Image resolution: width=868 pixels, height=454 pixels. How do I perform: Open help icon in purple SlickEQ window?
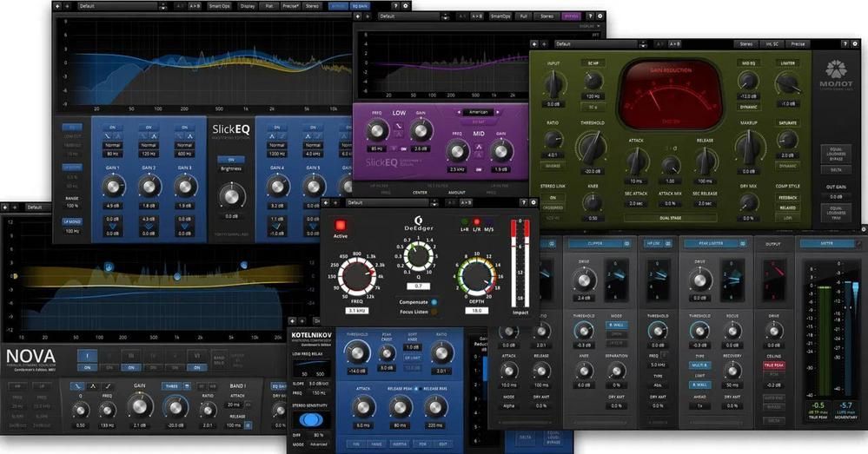(x=590, y=16)
